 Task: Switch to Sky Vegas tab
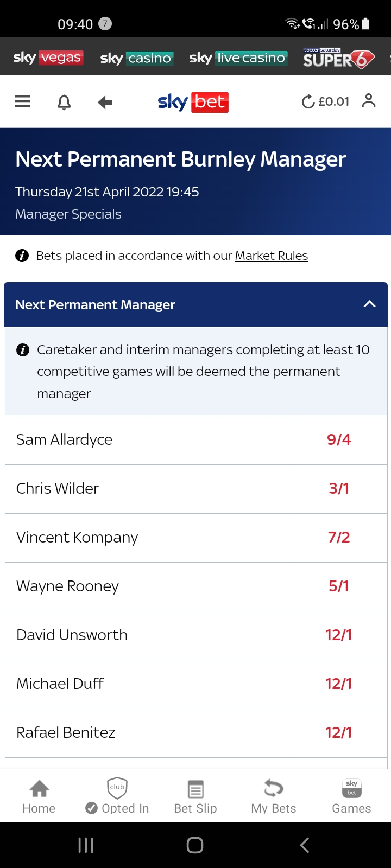click(x=48, y=58)
